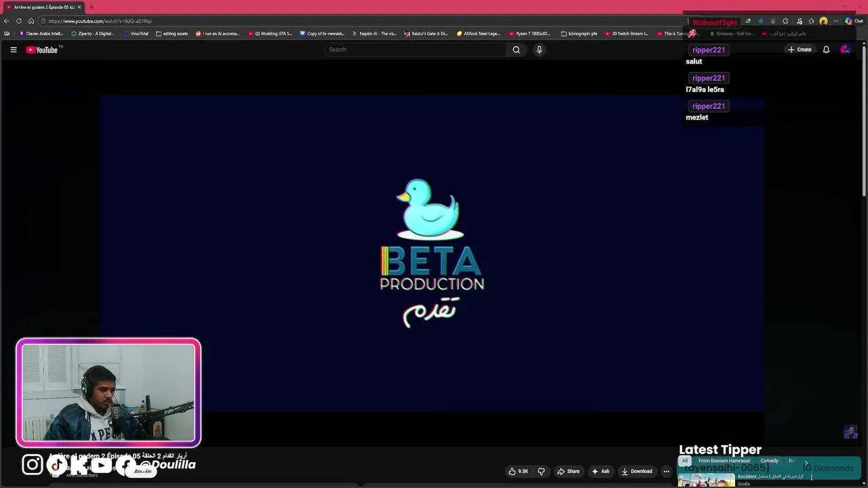Screen dimensions: 868x488
Task: Open the I run an AI automa... bookmark
Action: 218,33
